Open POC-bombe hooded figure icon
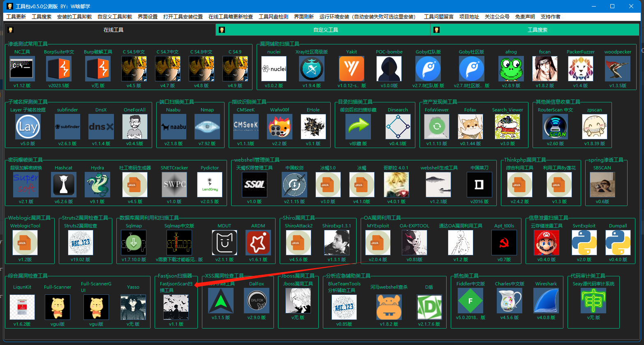This screenshot has height=345, width=644. coord(389,69)
